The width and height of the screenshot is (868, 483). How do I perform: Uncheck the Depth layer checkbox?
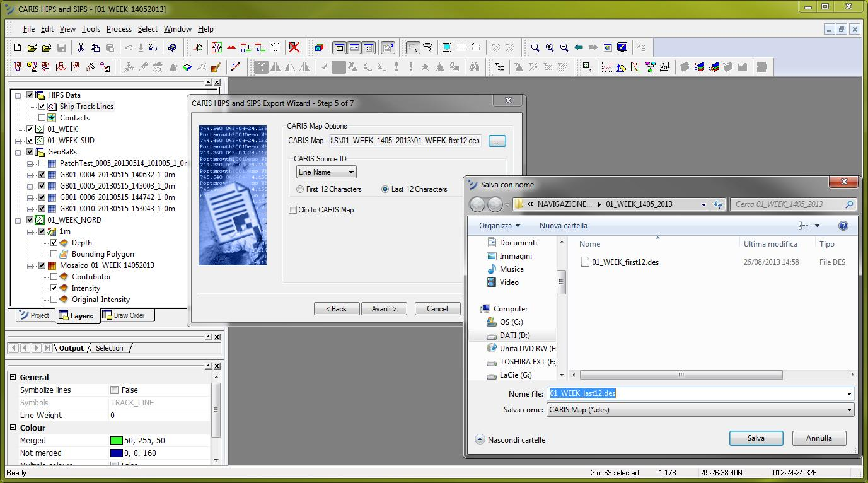54,243
